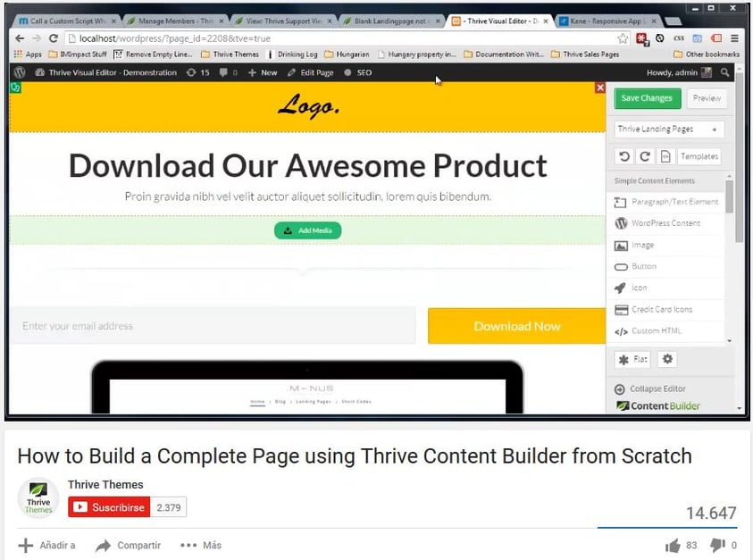The image size is (753, 560).
Task: Open the updates counter showing 15
Action: click(x=198, y=72)
